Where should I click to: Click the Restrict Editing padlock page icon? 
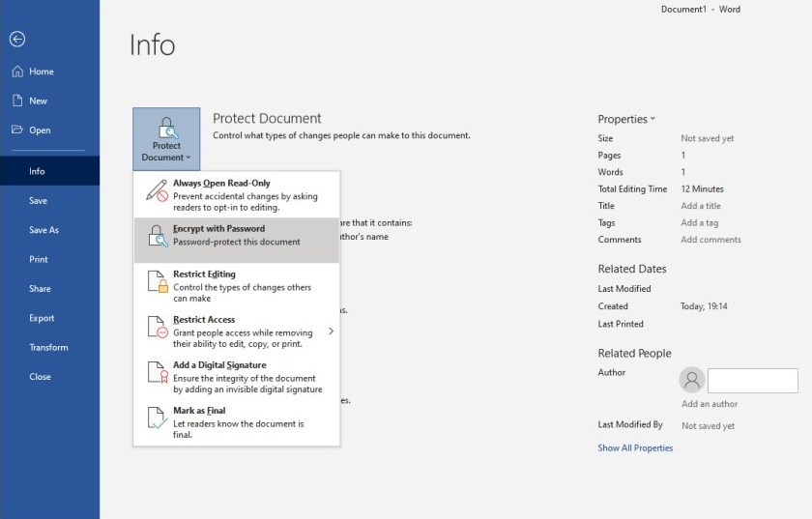158,281
